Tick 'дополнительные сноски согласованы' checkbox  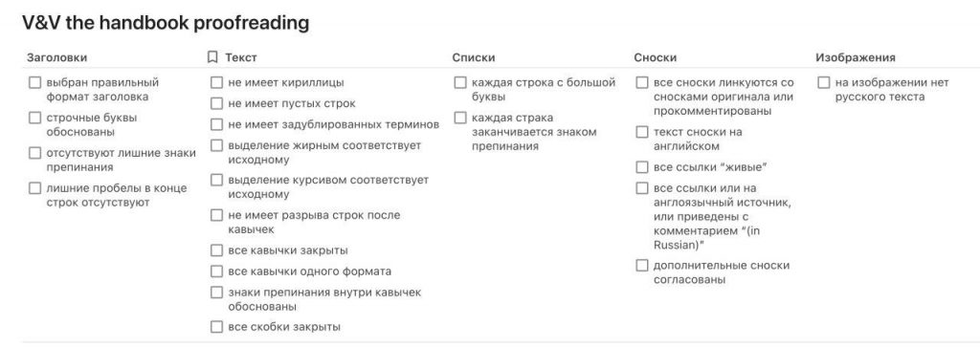pos(642,266)
